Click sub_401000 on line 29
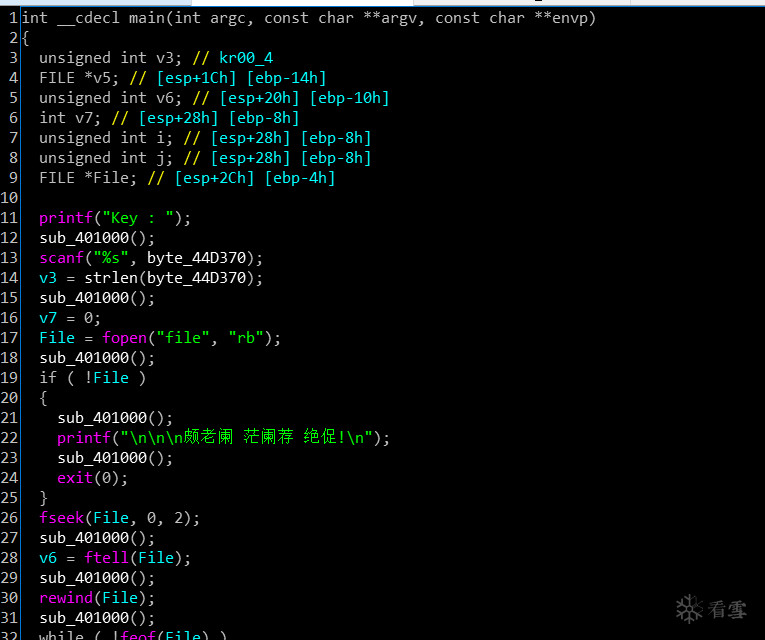The image size is (765, 640). (x=84, y=578)
